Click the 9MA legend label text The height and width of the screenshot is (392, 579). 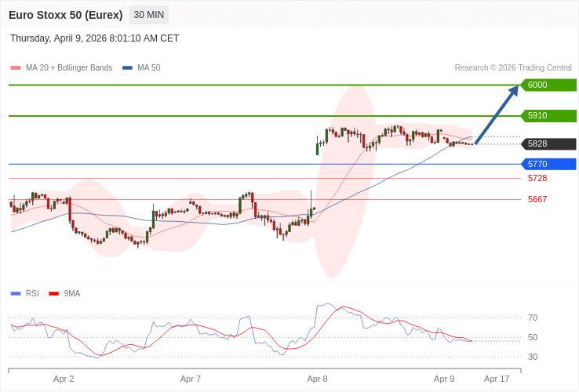coord(72,294)
